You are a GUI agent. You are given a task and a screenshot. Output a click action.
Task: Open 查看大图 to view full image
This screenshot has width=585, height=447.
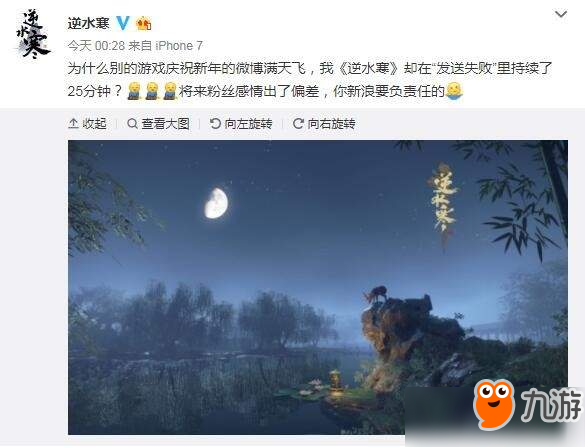click(158, 124)
